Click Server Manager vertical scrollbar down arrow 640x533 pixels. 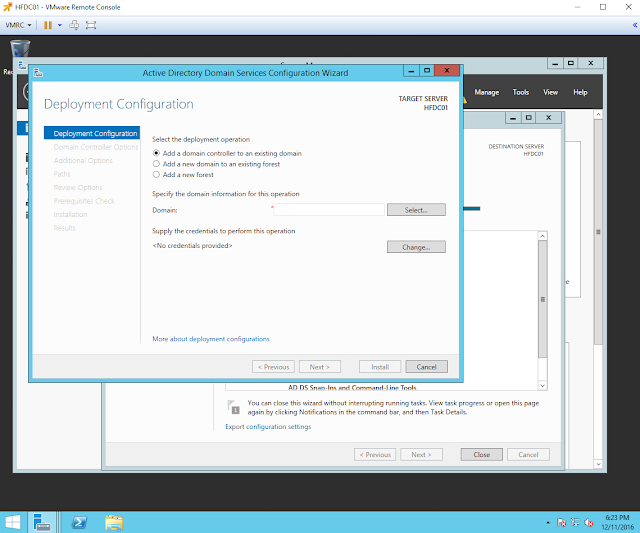[x=598, y=464]
